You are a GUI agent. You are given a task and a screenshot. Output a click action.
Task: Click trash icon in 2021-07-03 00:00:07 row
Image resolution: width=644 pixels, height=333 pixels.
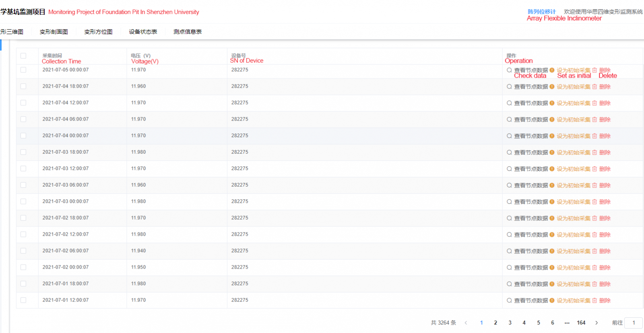(594, 202)
